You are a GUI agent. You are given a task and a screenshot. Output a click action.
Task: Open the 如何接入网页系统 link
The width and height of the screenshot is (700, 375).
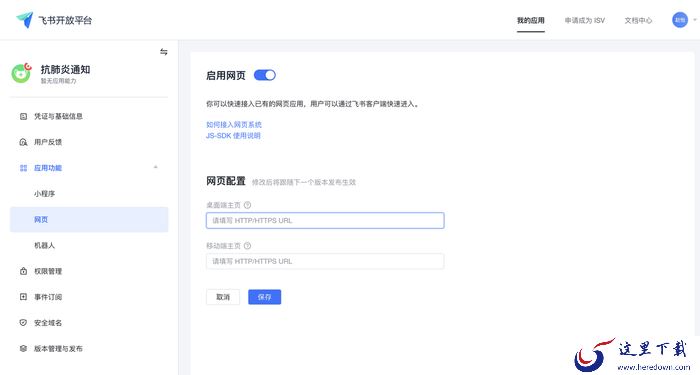(234, 125)
